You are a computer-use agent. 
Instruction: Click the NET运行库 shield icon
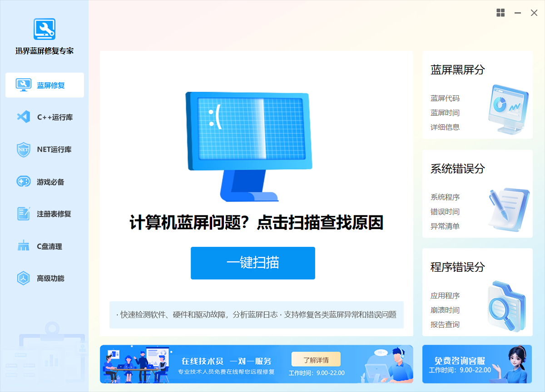click(x=23, y=150)
